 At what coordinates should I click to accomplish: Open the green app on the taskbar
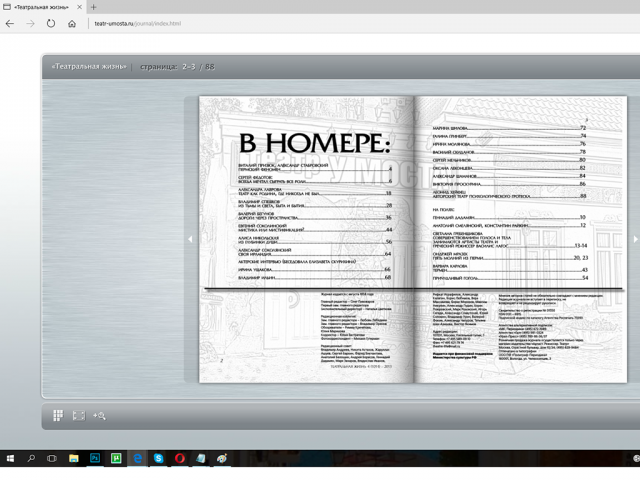[x=116, y=458]
